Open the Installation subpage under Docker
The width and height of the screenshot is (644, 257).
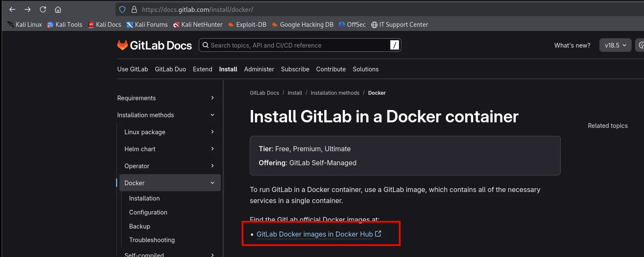click(144, 198)
